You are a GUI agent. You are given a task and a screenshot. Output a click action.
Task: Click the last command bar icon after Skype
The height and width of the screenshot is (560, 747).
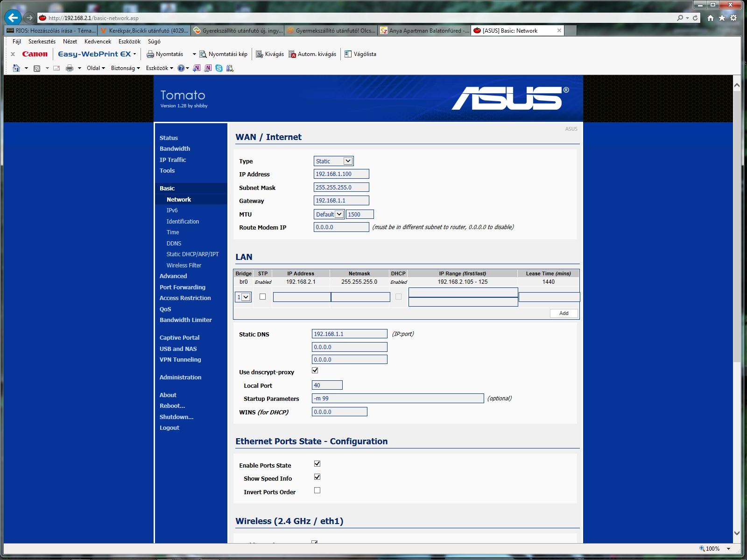pos(230,68)
